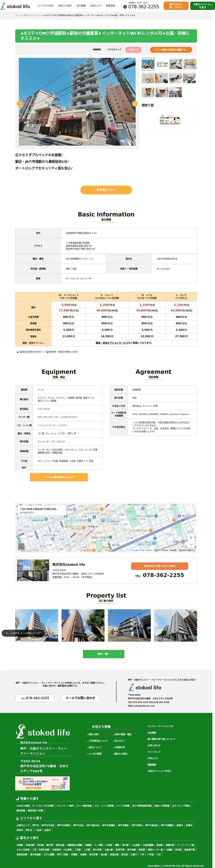Click 大阪のマンションを見る green header button

203,6
